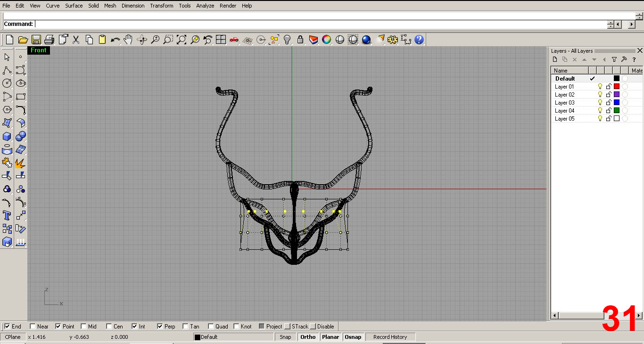
Task: Click the Cut scissors icon
Action: (76, 40)
